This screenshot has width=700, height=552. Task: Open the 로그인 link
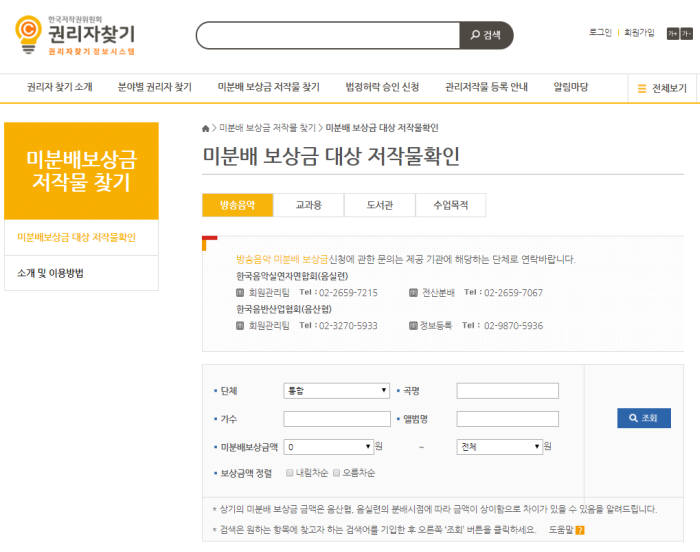pos(600,33)
